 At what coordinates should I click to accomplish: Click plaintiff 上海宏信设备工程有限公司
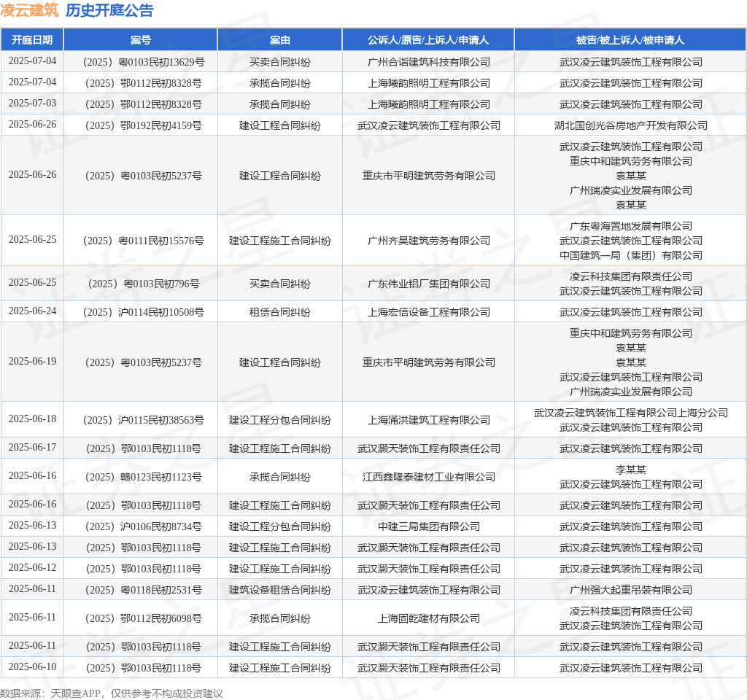[x=429, y=312]
